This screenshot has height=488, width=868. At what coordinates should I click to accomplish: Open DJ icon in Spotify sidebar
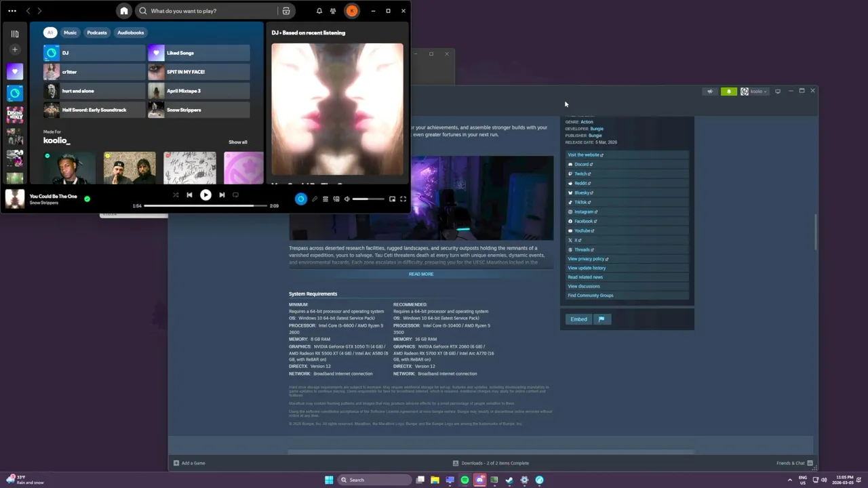[x=15, y=93]
